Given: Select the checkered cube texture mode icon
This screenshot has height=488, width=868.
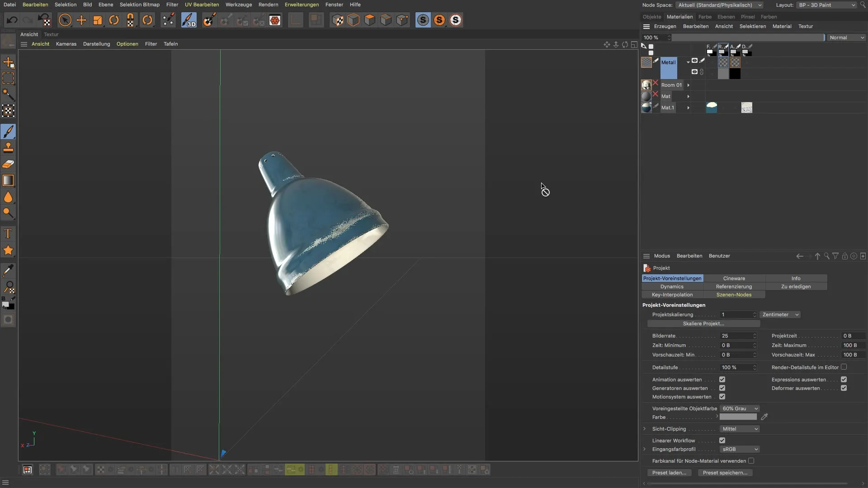Looking at the screenshot, I should pyautogui.click(x=337, y=20).
